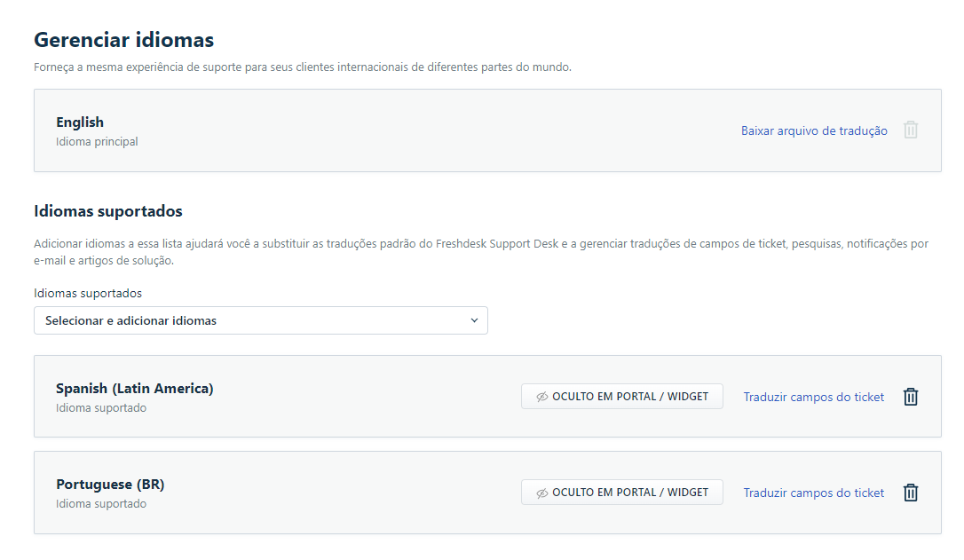
Task: Click Traduzir campos do ticket for Portuguese (BR)
Action: (813, 492)
